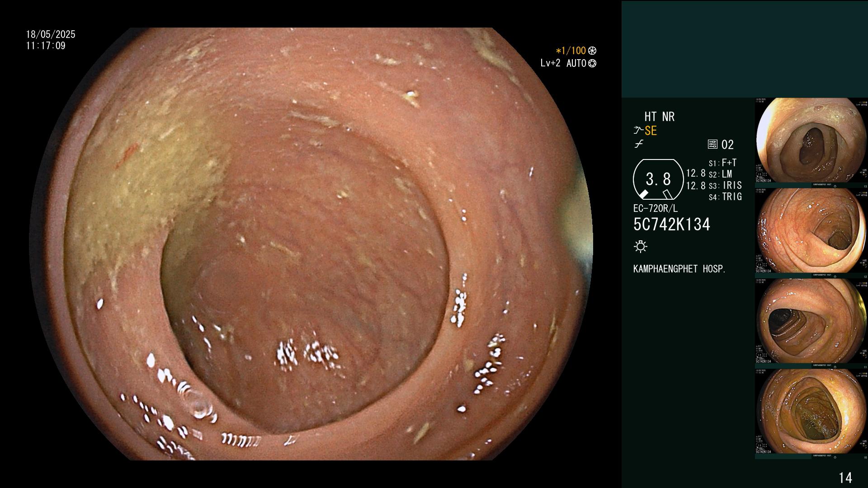Click the *1/100 shutter value
The width and height of the screenshot is (868, 488).
coord(571,51)
